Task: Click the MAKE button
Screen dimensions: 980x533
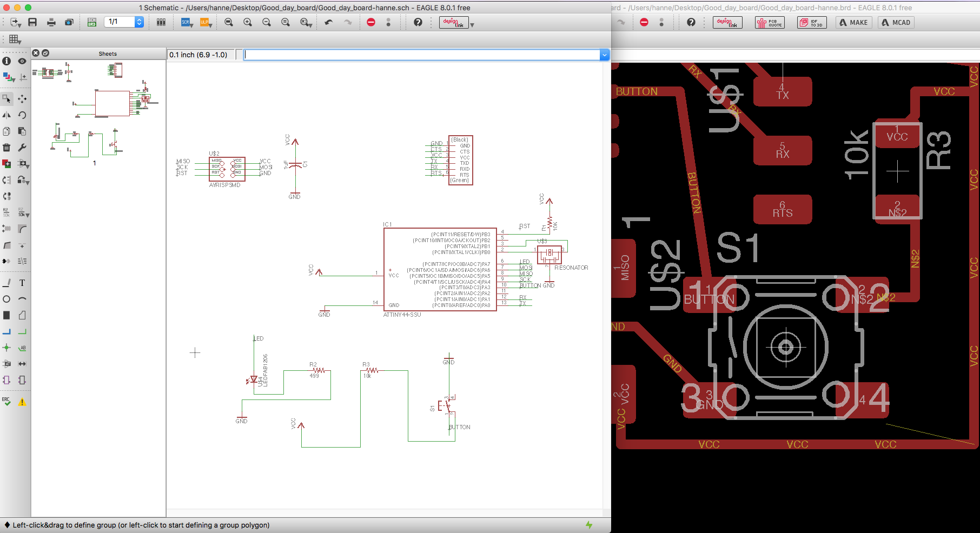Action: [x=853, y=22]
